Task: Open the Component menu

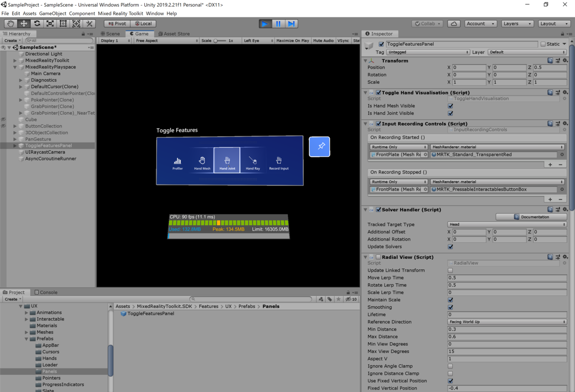Action: click(82, 13)
